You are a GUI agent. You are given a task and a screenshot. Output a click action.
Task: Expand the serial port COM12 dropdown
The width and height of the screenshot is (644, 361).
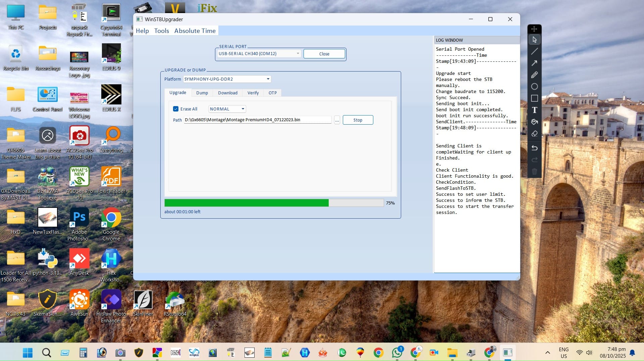(298, 54)
